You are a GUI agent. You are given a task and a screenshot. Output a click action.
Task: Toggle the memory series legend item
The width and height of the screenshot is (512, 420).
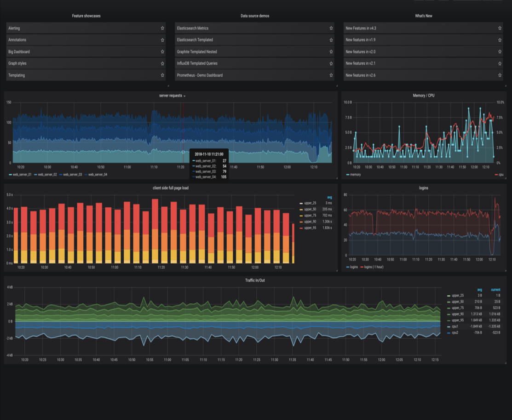click(x=355, y=175)
